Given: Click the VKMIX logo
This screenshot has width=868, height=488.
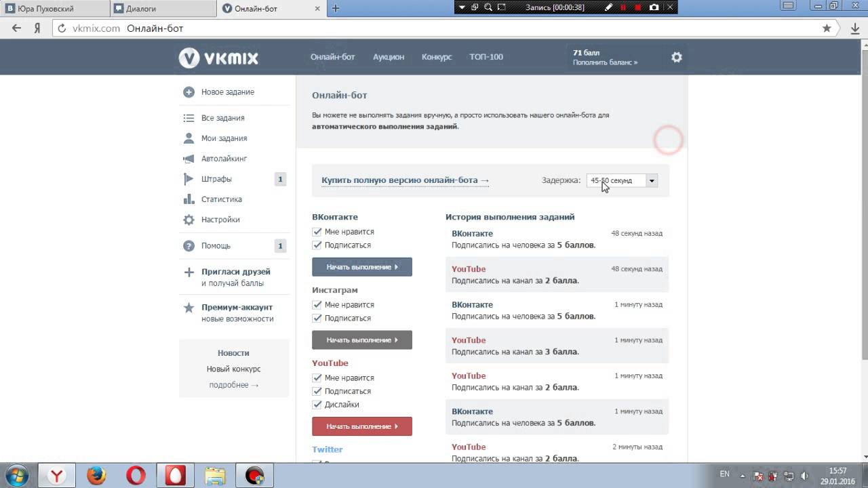Looking at the screenshot, I should tap(218, 58).
